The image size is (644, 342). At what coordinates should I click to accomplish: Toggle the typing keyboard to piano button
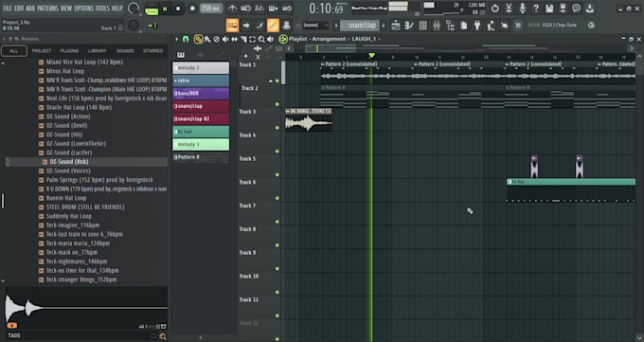click(232, 26)
